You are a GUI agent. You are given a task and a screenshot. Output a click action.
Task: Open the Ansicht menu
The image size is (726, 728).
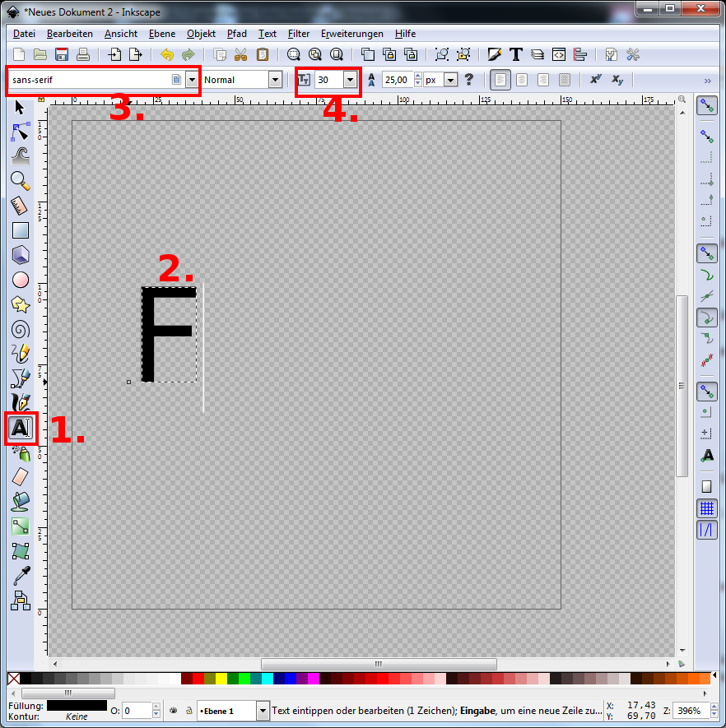click(121, 34)
